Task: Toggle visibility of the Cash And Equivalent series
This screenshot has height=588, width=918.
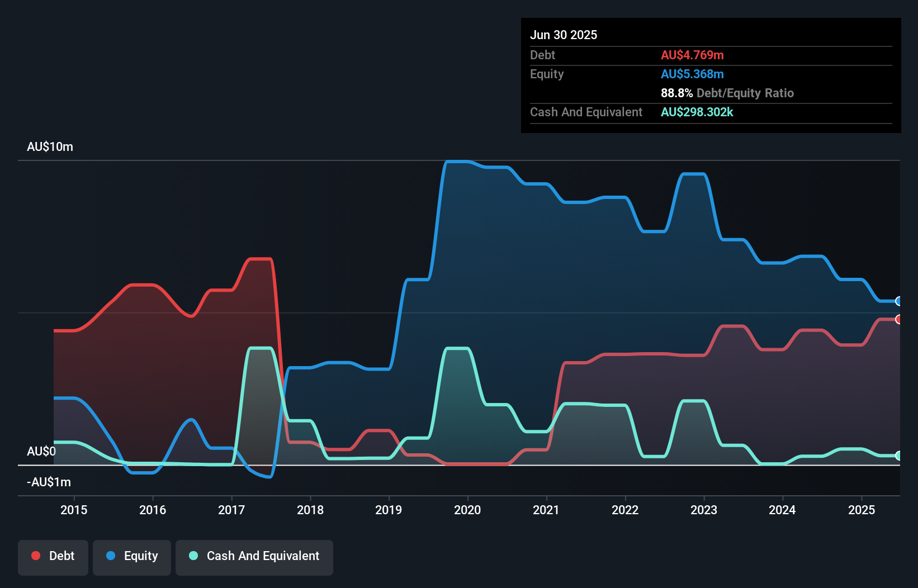Action: 254,556
